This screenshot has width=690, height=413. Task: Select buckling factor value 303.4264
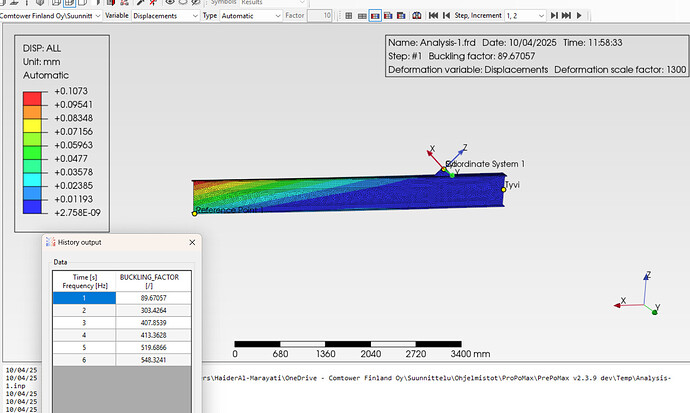154,309
